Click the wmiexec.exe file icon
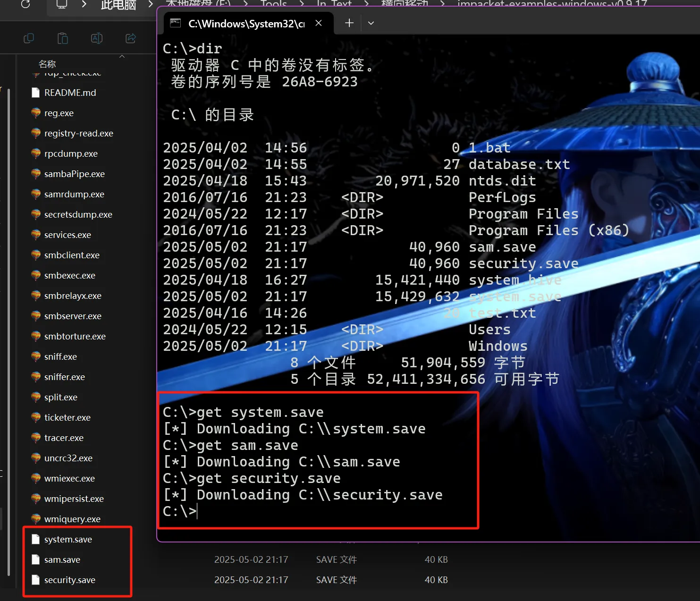Image resolution: width=700 pixels, height=601 pixels. click(36, 478)
